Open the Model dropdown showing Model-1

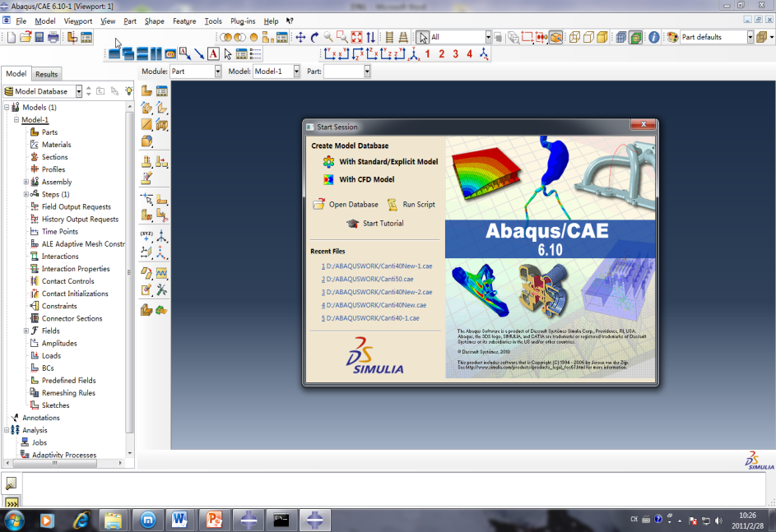[x=276, y=72]
